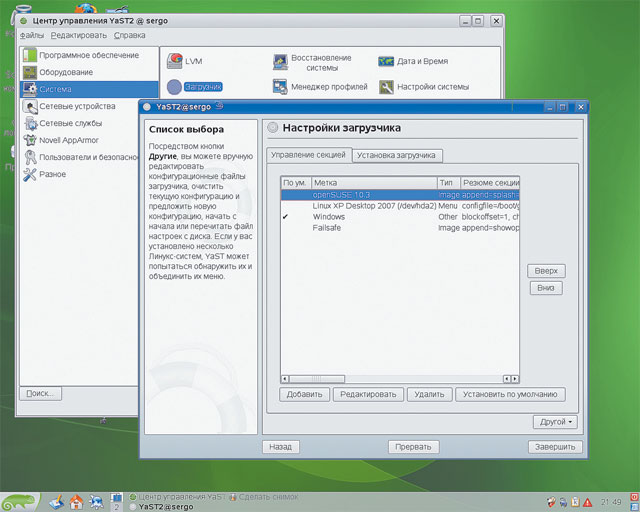The height and width of the screenshot is (512, 640).
Task: Open the Дата и Время module
Action: pyautogui.click(x=413, y=61)
